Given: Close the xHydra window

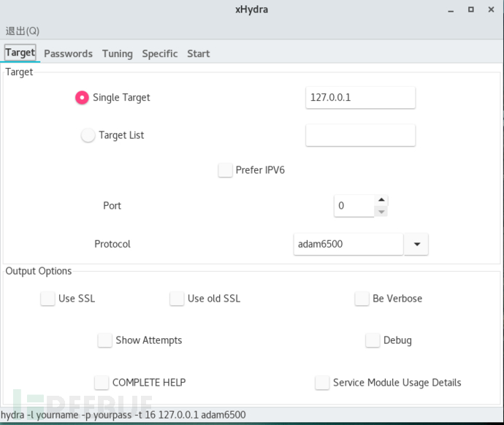Looking at the screenshot, I should (x=491, y=9).
